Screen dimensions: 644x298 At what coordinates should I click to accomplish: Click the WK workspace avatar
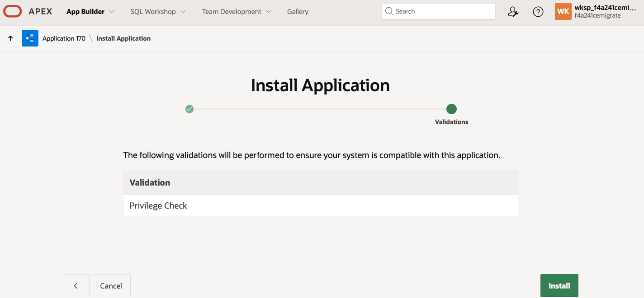click(x=563, y=11)
